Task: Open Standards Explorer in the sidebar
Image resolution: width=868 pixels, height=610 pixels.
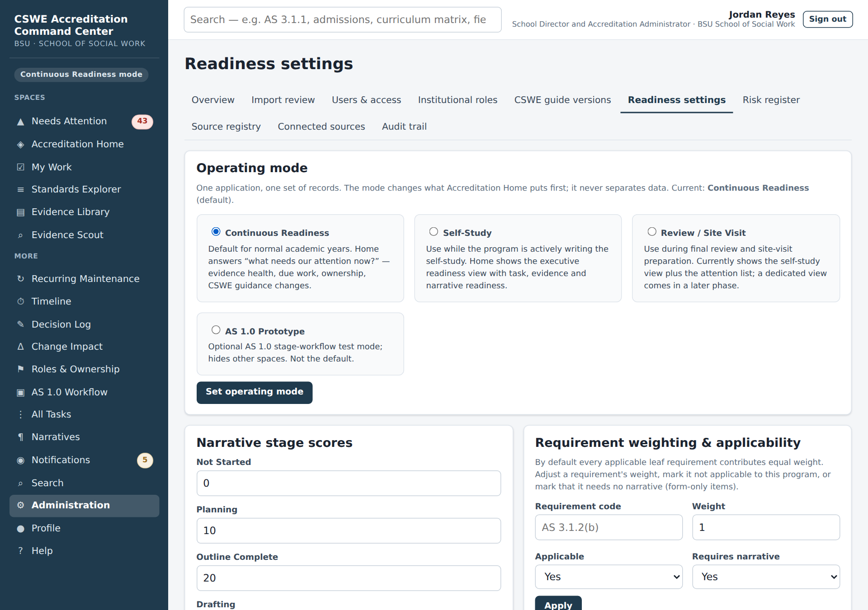Action: click(x=84, y=190)
